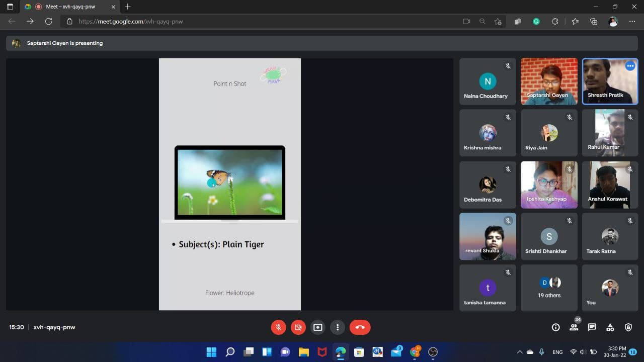
Task: Open the tab actions menu in Edge
Action: 10,7
